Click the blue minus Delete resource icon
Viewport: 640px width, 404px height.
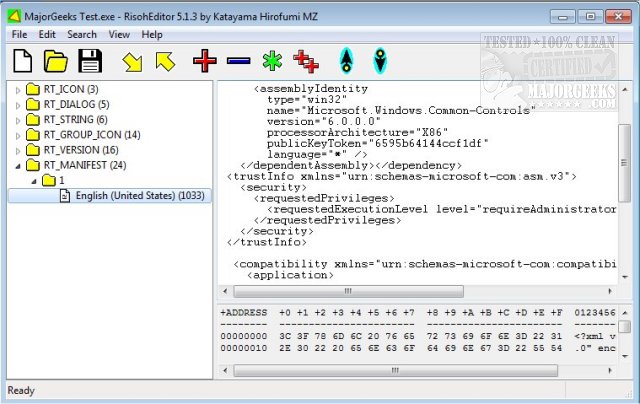[x=238, y=61]
